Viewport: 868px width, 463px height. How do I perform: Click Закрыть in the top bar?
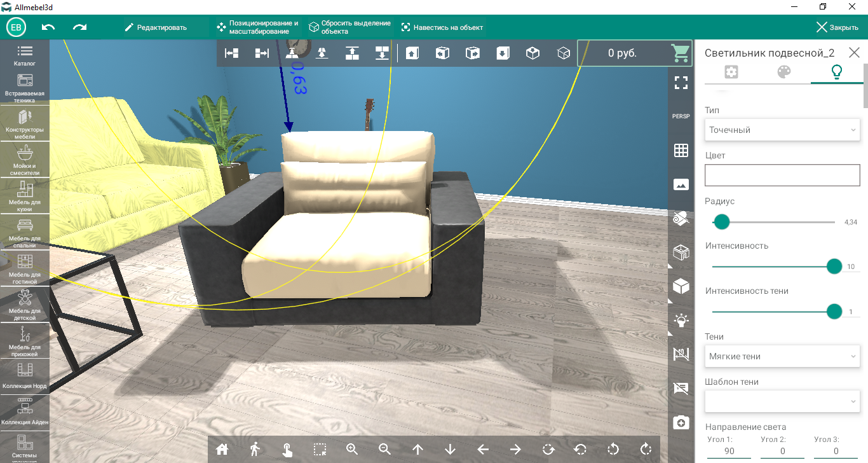(x=837, y=27)
